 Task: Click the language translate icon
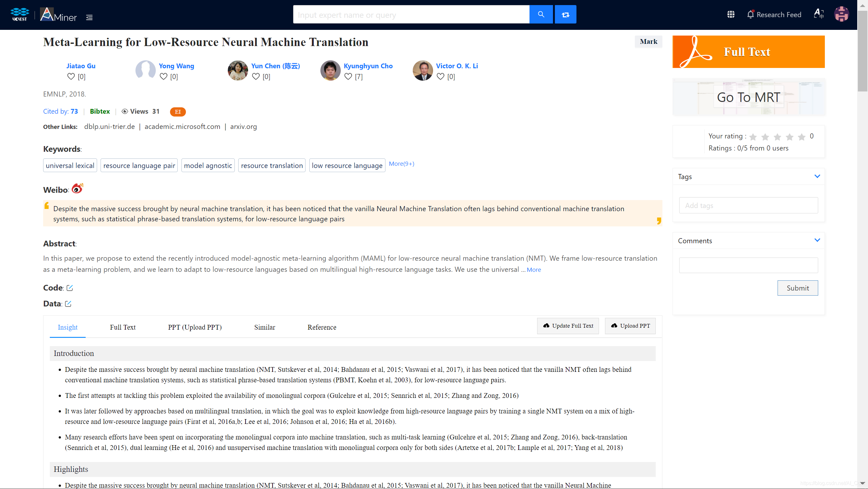[819, 14]
